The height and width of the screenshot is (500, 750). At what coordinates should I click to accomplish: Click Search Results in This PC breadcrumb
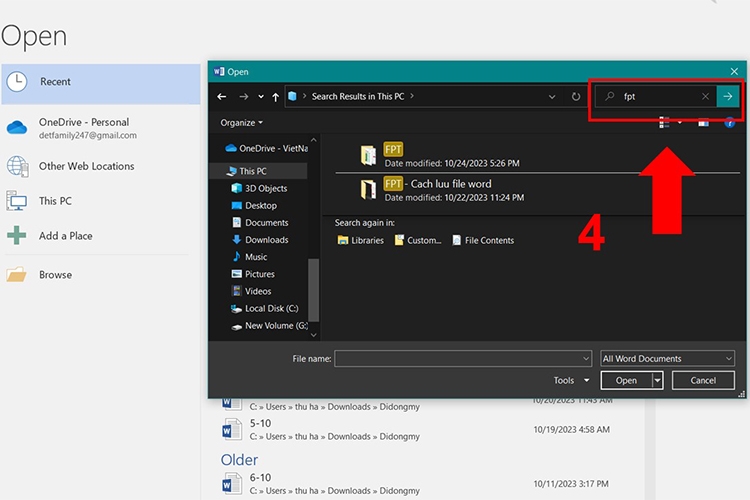(358, 97)
